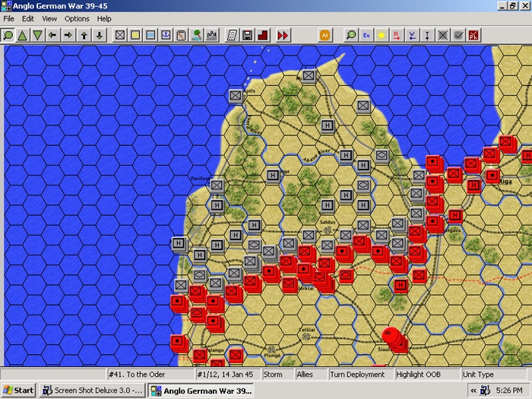
Task: Click scenario name '#41. To the Oder' in status bar
Action: tap(150, 375)
